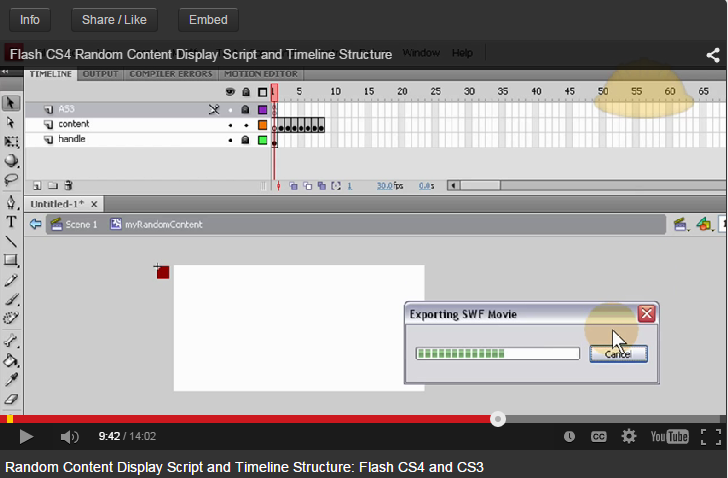Toggle show all layers as outlines header
The width and height of the screenshot is (728, 478).
pyautogui.click(x=263, y=92)
